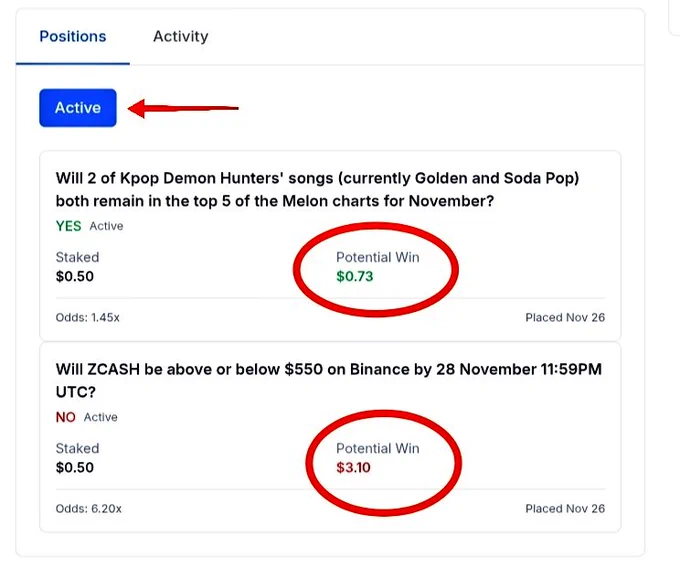The image size is (680, 579).
Task: Click the Potential Win label in Kpop card
Action: [378, 257]
